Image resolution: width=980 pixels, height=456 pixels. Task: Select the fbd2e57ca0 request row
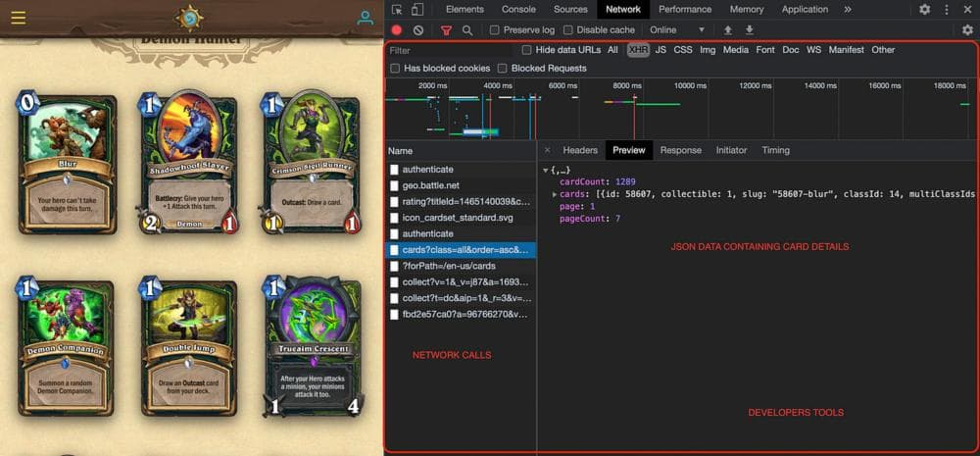click(x=462, y=315)
